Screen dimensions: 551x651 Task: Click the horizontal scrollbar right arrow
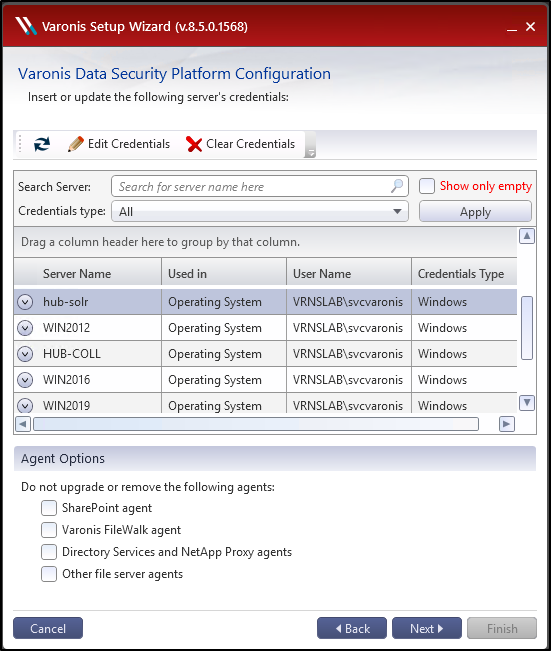click(507, 424)
